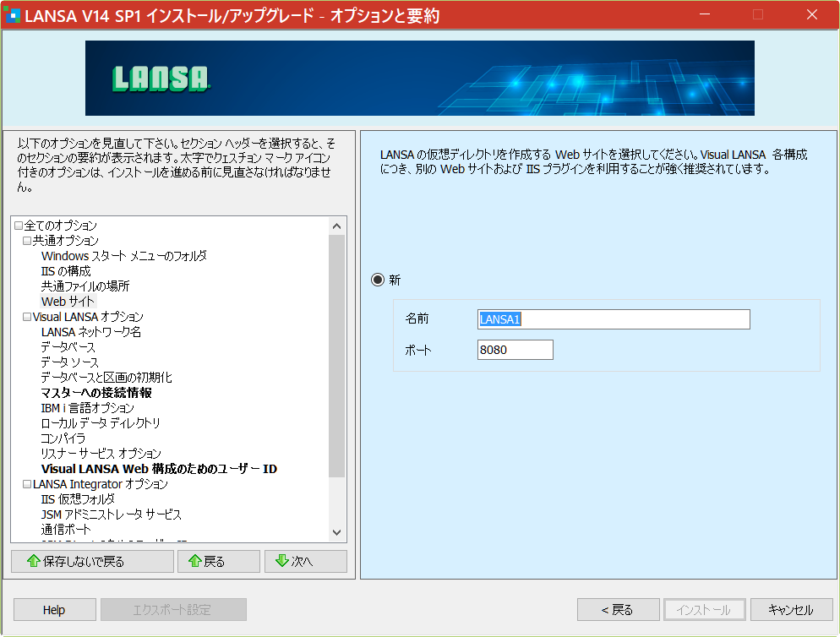840x637 pixels.
Task: Cancel setup with キャンセル button
Action: point(791,610)
